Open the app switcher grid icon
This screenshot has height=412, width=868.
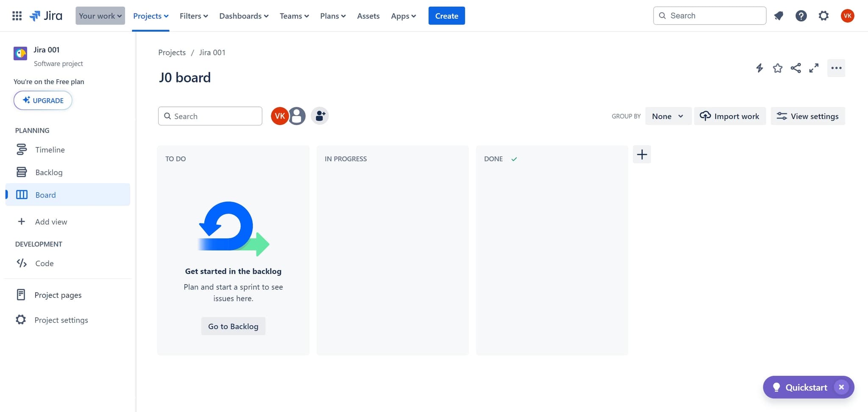pos(17,16)
